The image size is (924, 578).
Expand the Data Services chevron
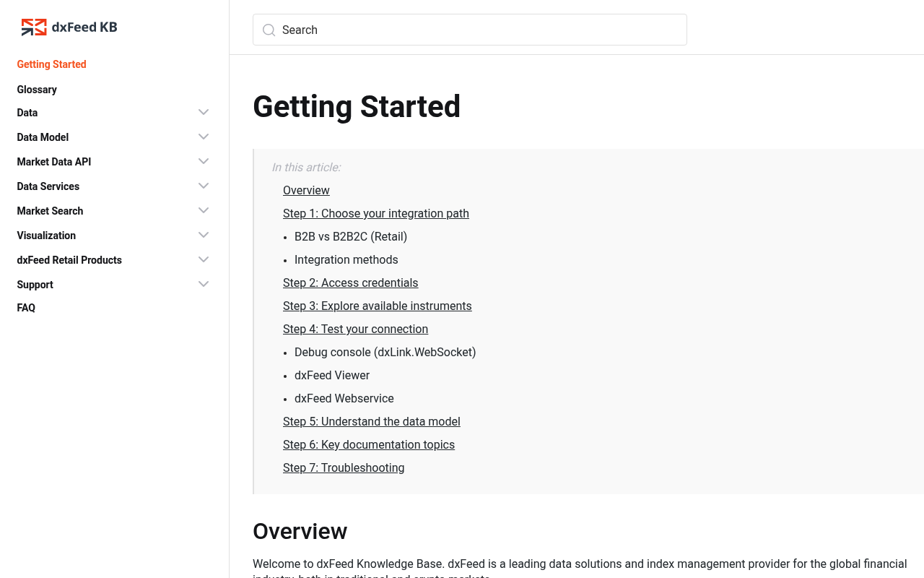click(x=204, y=186)
